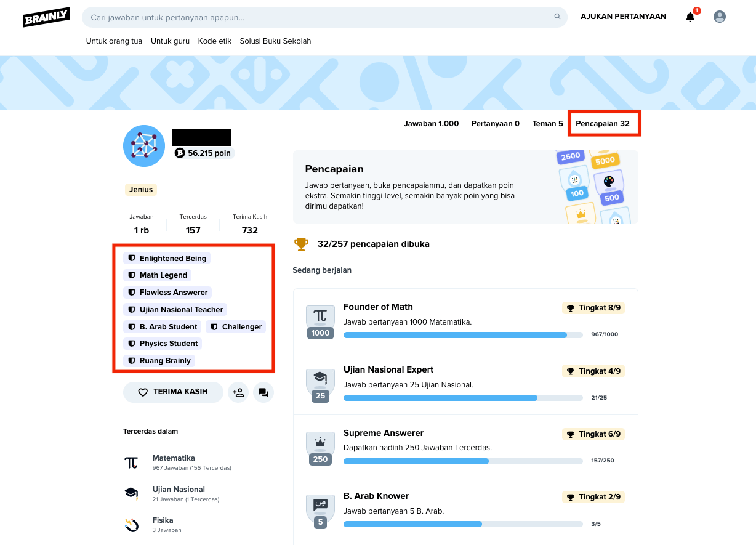Viewport: 756px width, 545px height.
Task: Click the Fisika subject name
Action: pyautogui.click(x=163, y=520)
